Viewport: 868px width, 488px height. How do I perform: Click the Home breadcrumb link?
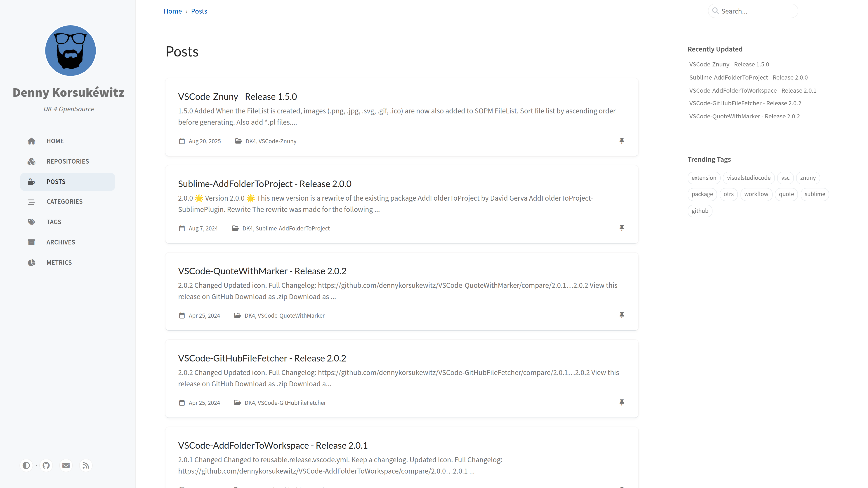pos(172,11)
